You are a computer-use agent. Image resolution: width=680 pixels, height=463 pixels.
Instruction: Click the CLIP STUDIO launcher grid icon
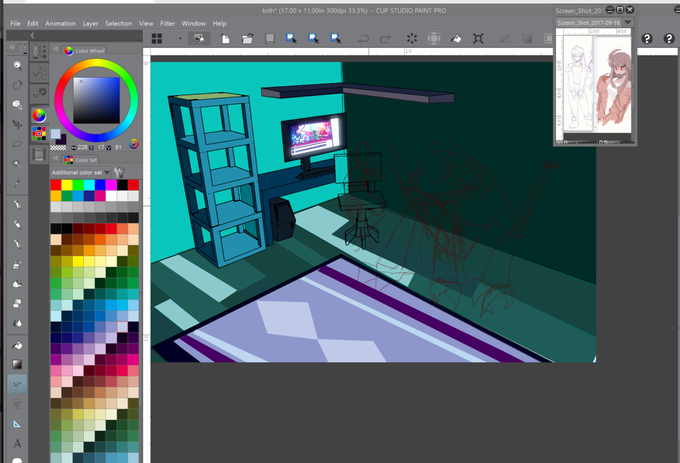[x=157, y=39]
